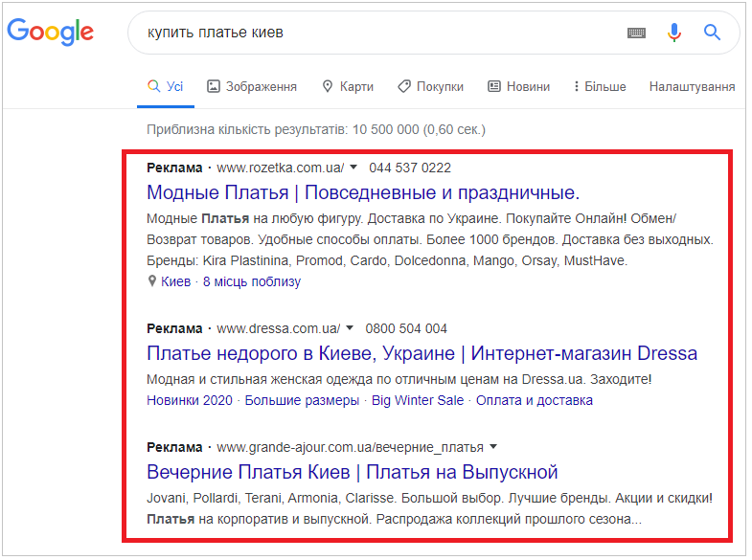Open ad title Модные Платья Повседневные и праздничные
The image size is (752, 560).
[363, 192]
